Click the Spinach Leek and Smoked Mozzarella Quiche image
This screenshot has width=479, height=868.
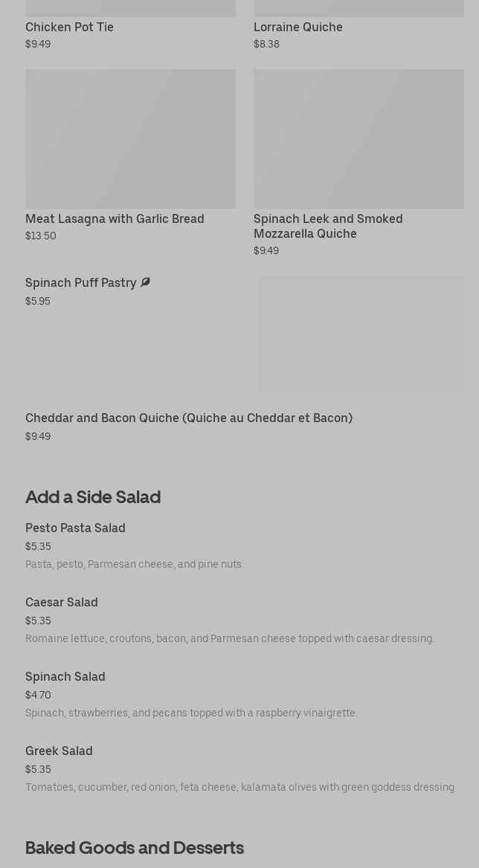(359, 139)
